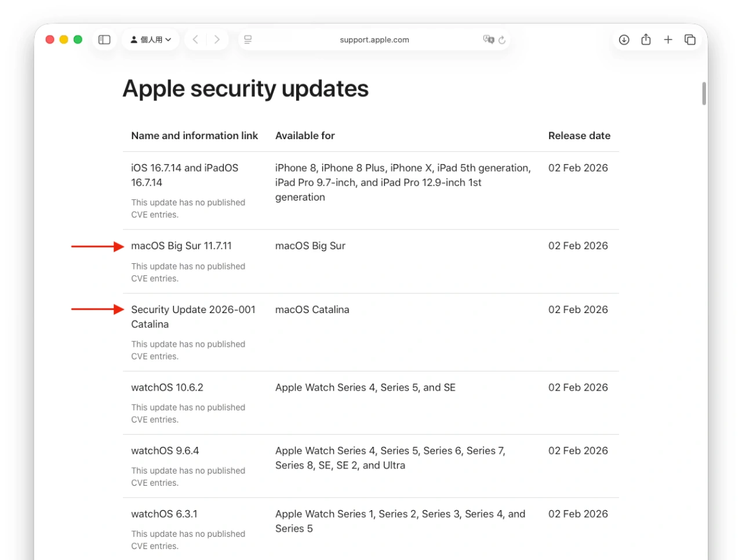Click the vertical scrollbar on the right
742x560 pixels.
(703, 93)
